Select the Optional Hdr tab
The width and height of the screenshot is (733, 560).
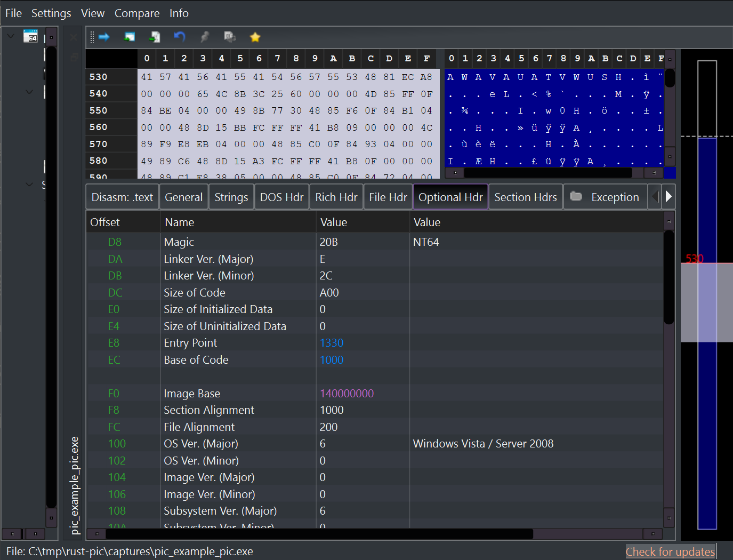[450, 197]
